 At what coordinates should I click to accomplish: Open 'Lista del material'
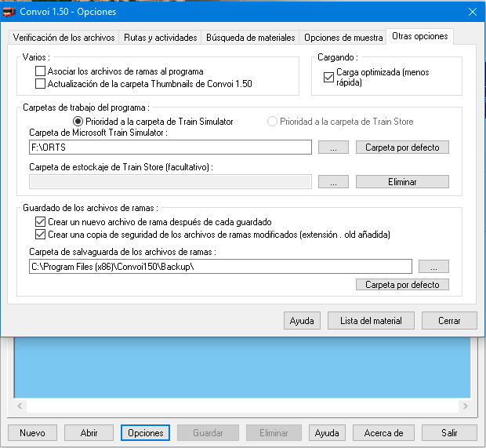coord(371,320)
